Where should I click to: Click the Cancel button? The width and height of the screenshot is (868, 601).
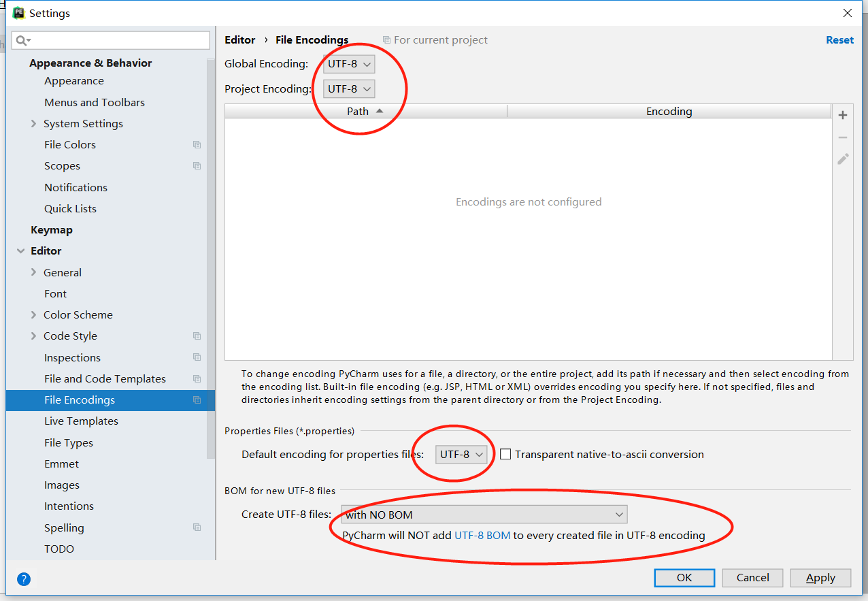click(753, 578)
